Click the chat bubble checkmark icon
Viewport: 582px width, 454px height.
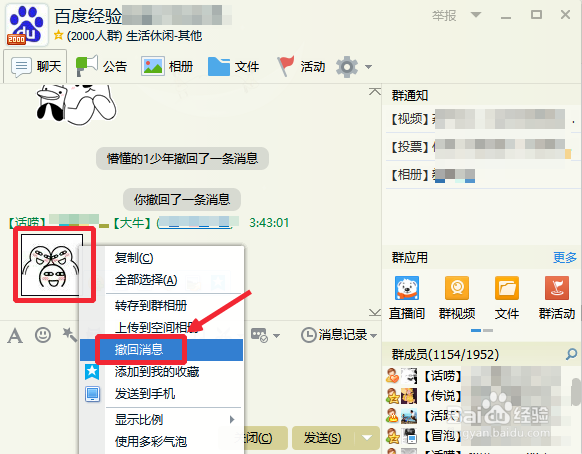coord(259,335)
